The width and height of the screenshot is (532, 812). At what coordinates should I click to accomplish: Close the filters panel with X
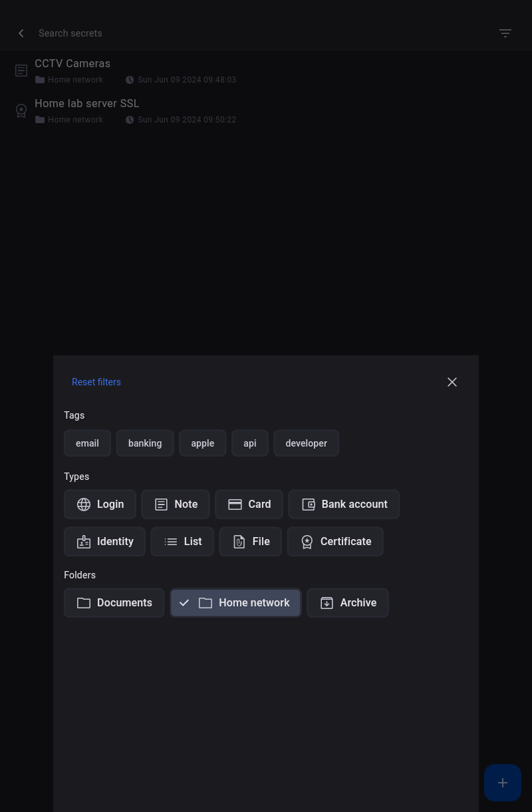pos(452,382)
